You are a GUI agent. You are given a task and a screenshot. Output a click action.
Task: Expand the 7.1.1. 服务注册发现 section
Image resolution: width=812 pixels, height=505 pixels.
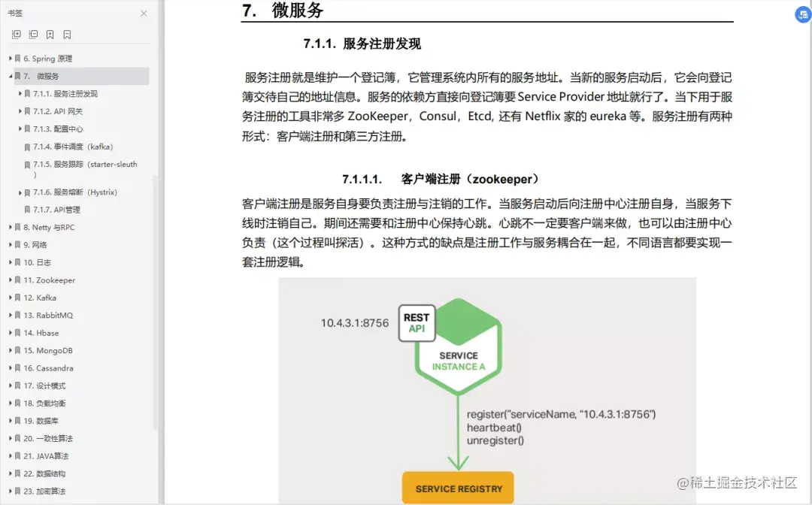19,93
